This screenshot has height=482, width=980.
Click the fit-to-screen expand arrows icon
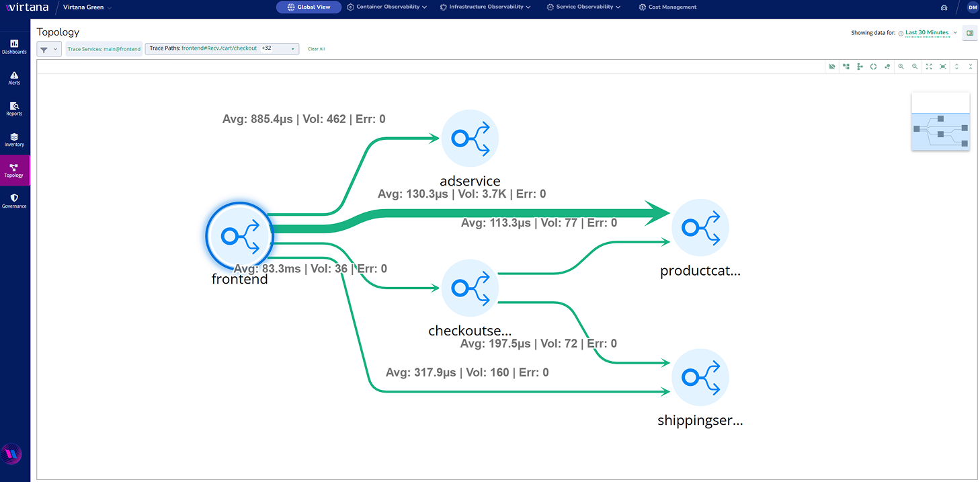pyautogui.click(x=929, y=67)
